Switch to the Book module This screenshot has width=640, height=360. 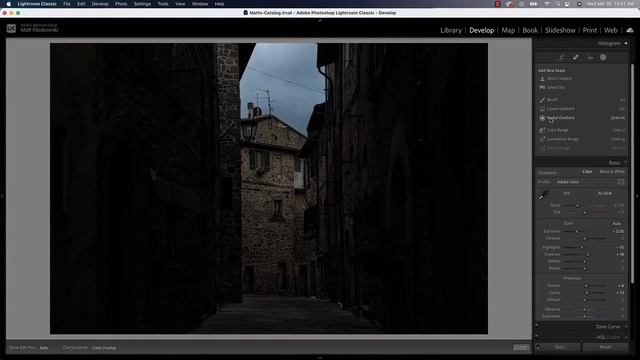click(x=530, y=30)
